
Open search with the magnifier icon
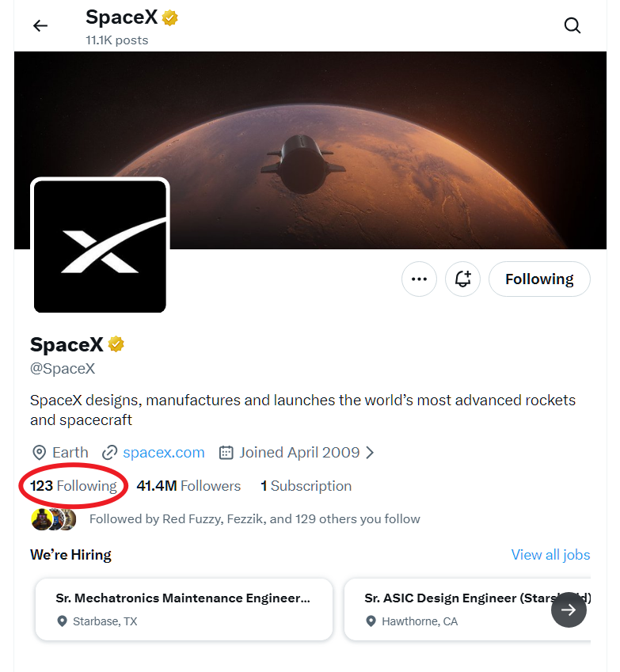click(572, 25)
